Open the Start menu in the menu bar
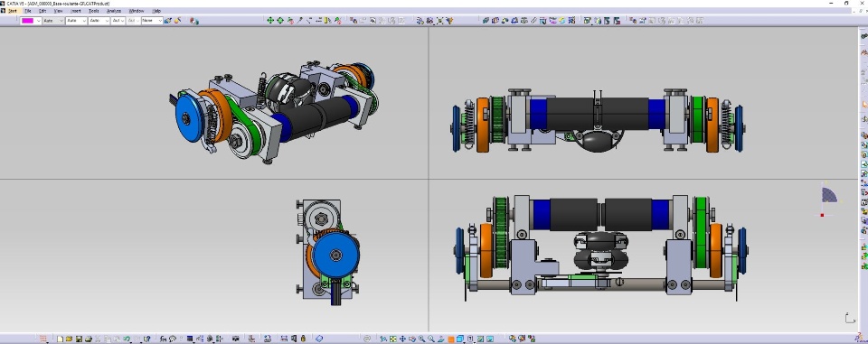 coord(12,11)
